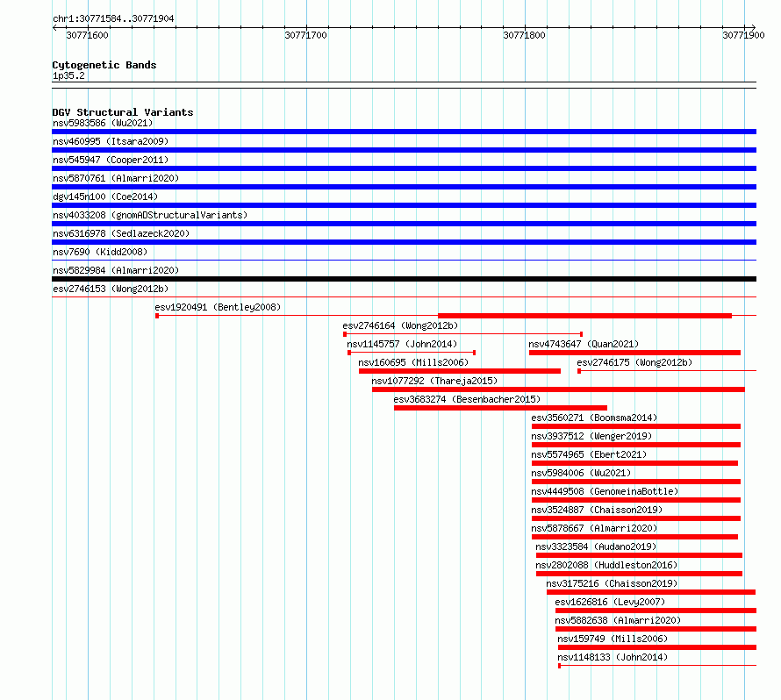Viewport: 781px width, 700px height.
Task: Click the blue bar under nsv5983586 (Wu2021)
Action: coord(404,132)
